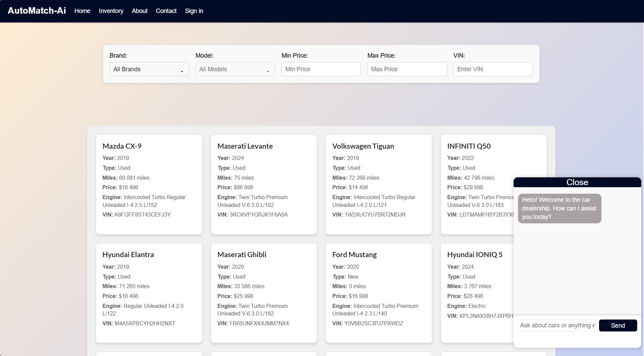
Task: Click the $29 998 price on INFINITI Q50
Action: (x=473, y=188)
